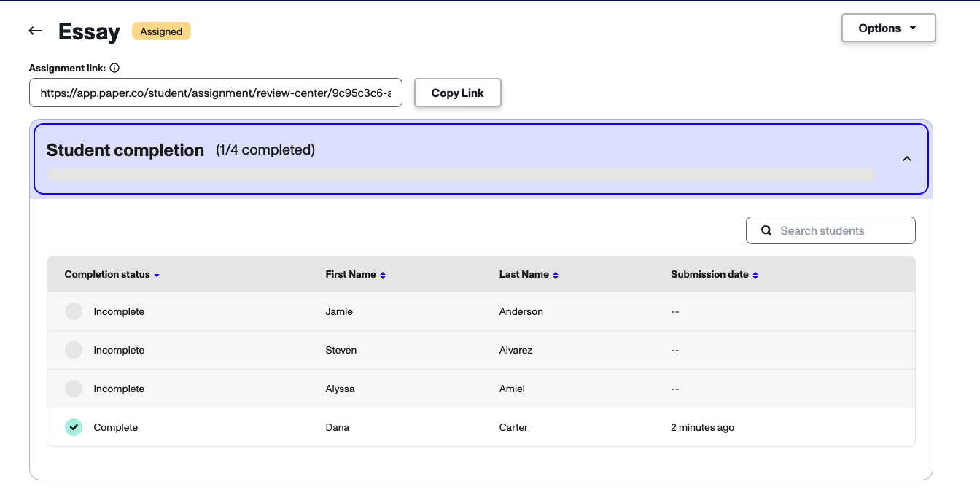Click the 'Assignment link:' label
The width and height of the screenshot is (980, 503).
point(68,68)
